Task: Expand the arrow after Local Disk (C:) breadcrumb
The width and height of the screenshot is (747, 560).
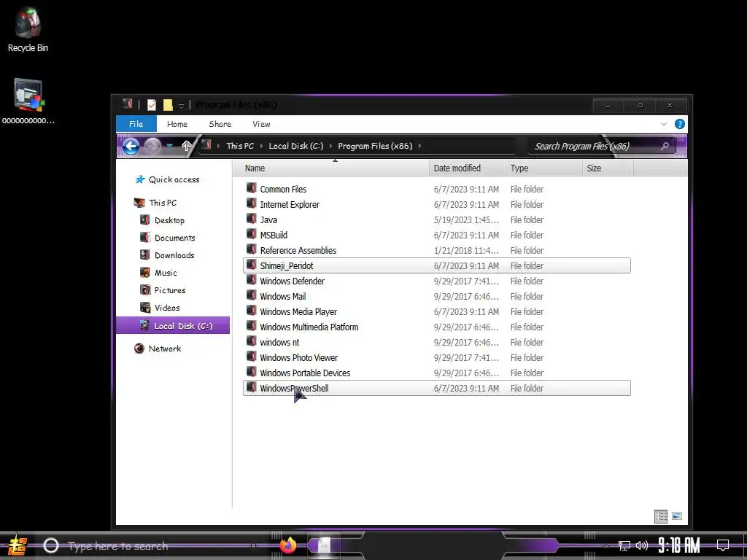Action: (x=330, y=146)
